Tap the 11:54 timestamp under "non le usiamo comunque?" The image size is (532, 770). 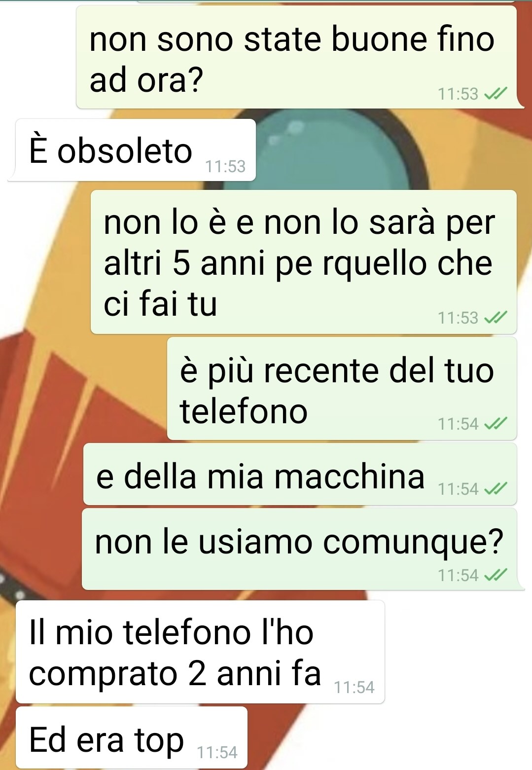(x=458, y=575)
